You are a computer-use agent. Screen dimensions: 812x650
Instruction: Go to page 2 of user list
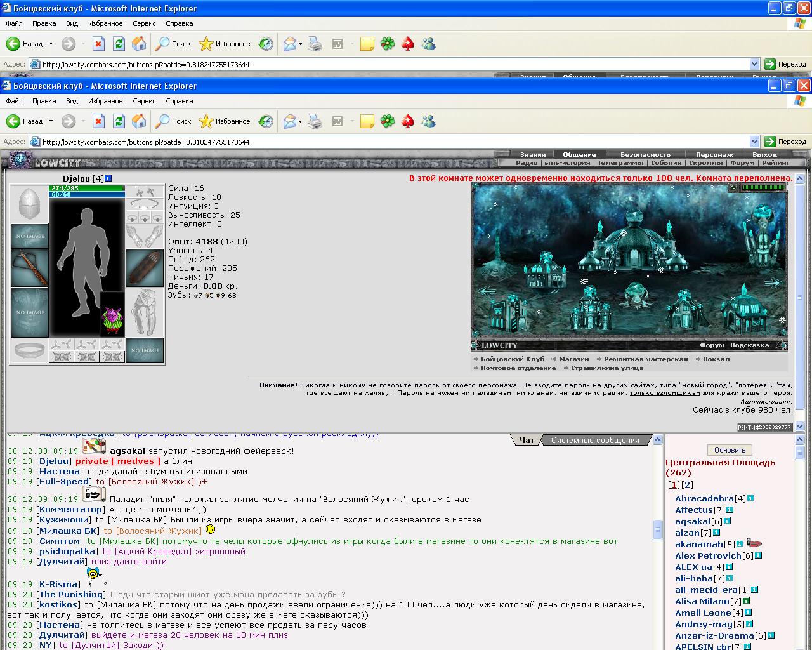pyautogui.click(x=687, y=485)
